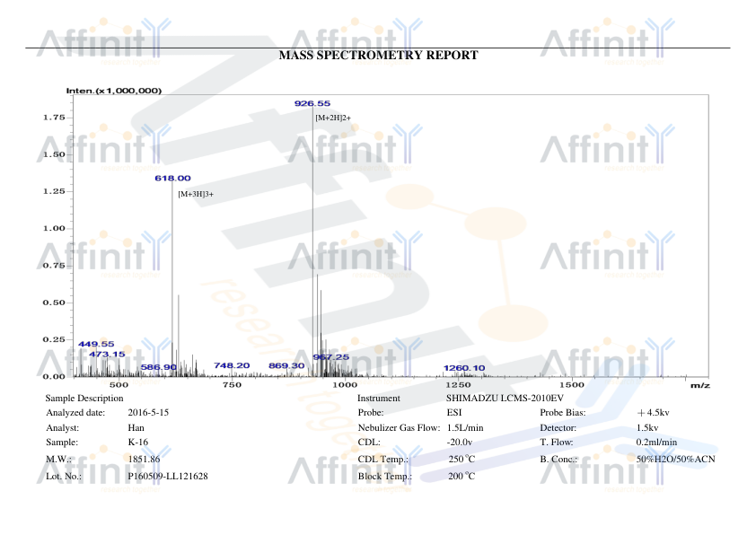The width and height of the screenshot is (756, 535).
Task: Select the CDL value -20.0v
Action: coord(460,443)
